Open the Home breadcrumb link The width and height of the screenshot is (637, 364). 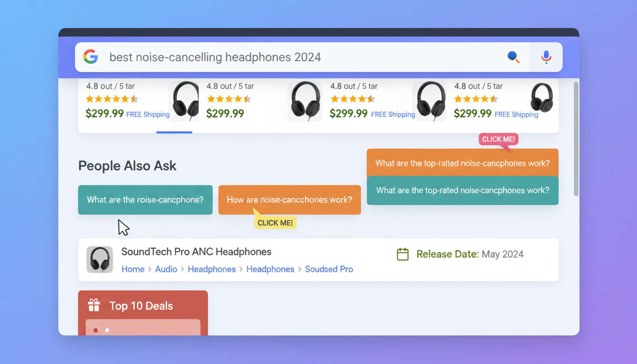[133, 269]
